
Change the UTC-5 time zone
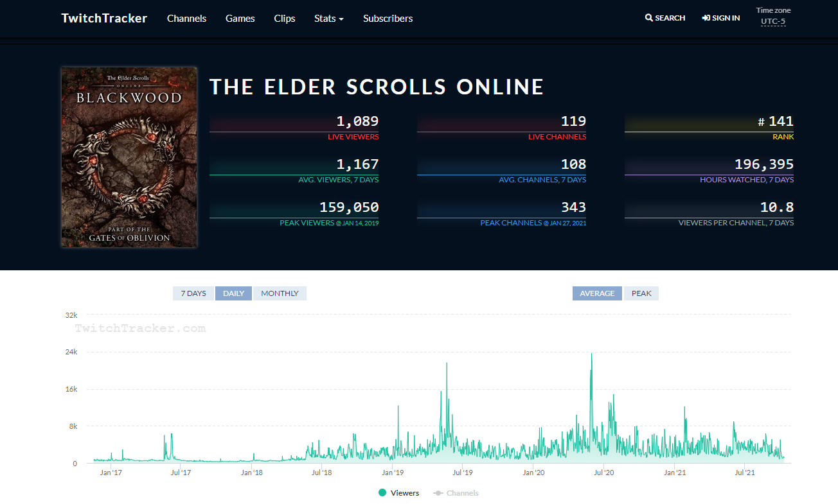[x=773, y=21]
